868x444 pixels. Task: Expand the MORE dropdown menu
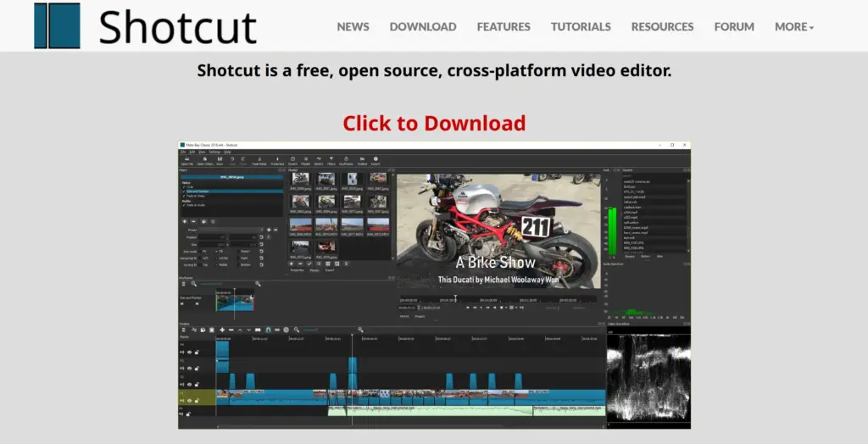coord(793,26)
